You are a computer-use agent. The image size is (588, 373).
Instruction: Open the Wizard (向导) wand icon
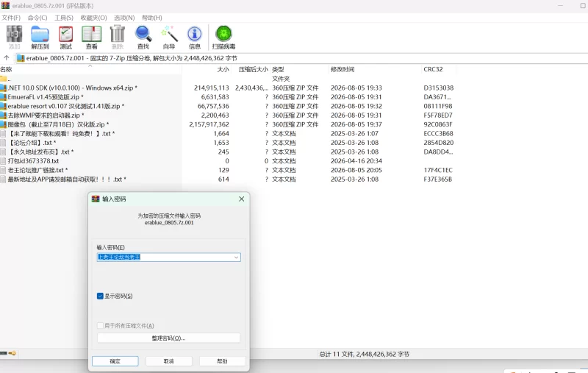point(169,37)
